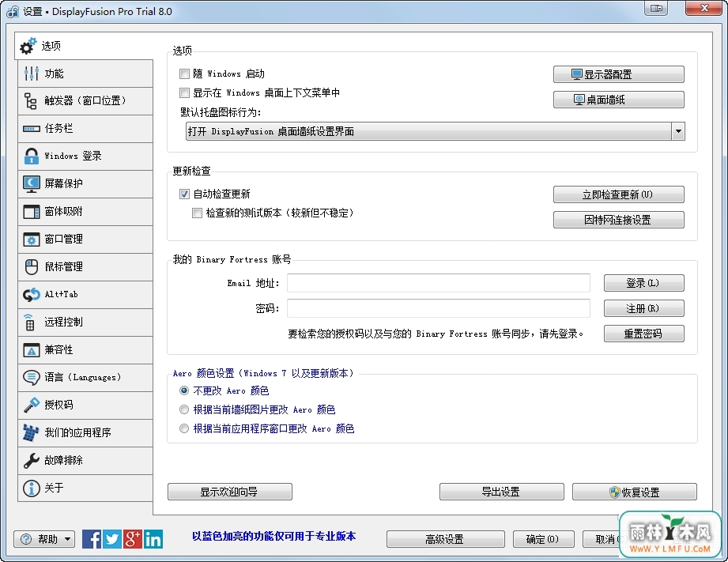Viewport: 728px width, 562px height.
Task: Open the 窗口管理 settings tab
Action: tap(85, 240)
